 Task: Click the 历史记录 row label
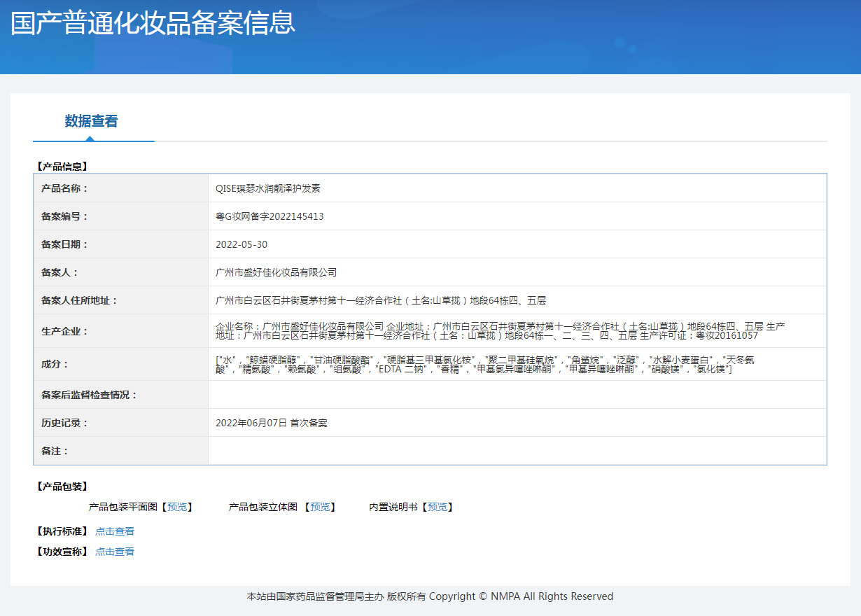tap(65, 423)
